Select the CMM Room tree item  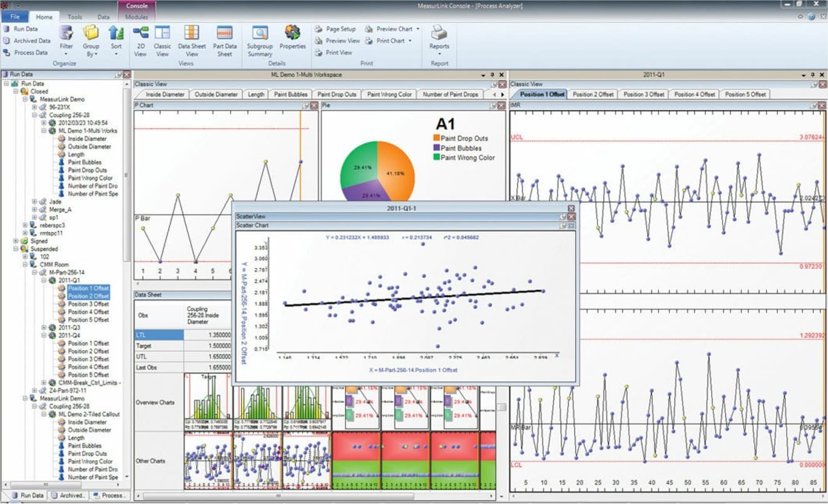coord(54,265)
